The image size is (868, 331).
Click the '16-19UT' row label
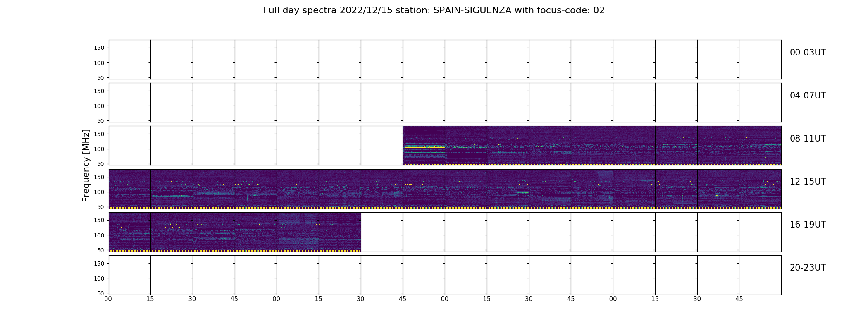tap(808, 225)
